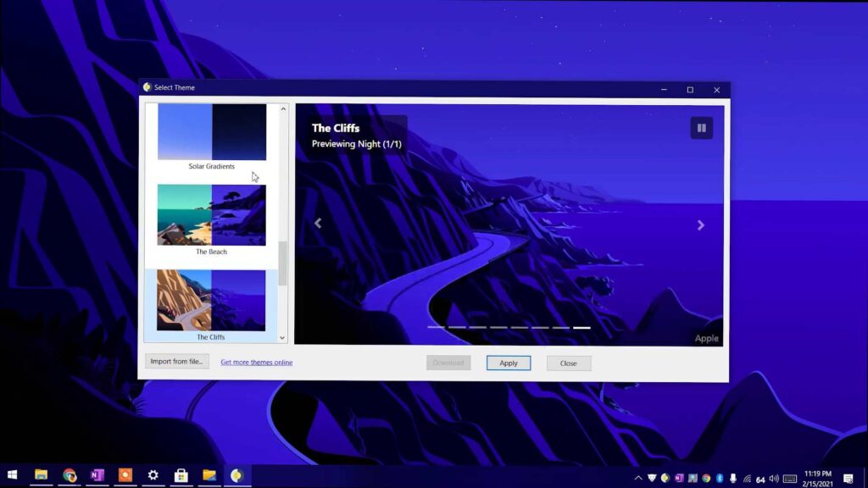Show the next preview image
The height and width of the screenshot is (488, 868).
click(x=700, y=225)
